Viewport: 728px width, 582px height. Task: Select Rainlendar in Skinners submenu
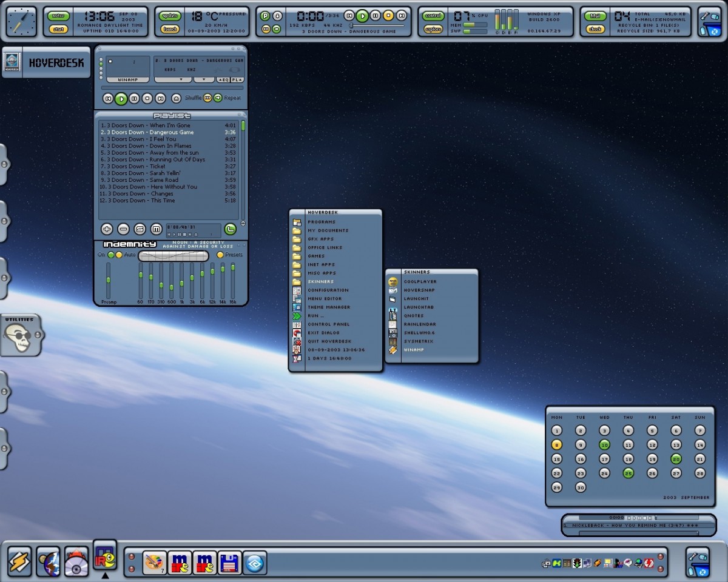point(432,324)
